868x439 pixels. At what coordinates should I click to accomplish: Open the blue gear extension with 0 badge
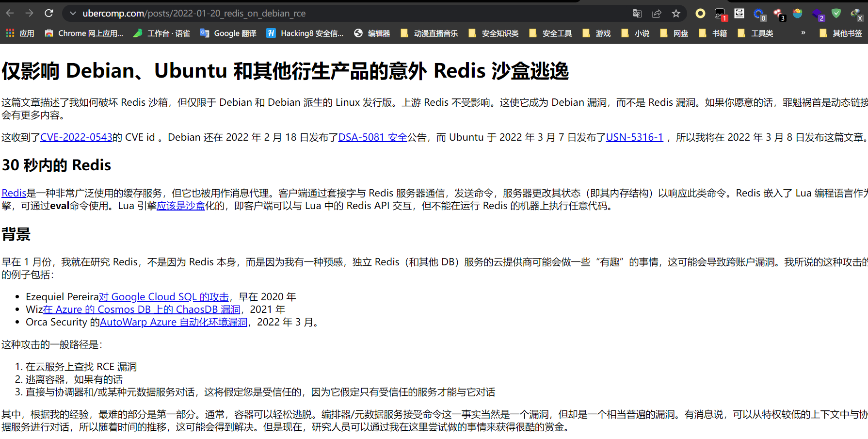(759, 14)
